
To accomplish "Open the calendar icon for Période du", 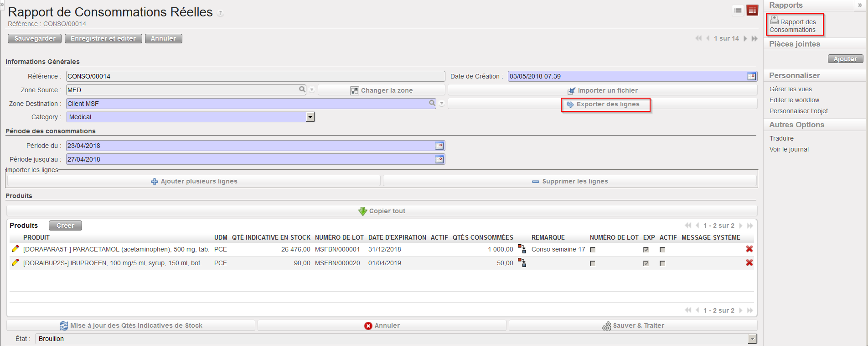I will tap(439, 146).
